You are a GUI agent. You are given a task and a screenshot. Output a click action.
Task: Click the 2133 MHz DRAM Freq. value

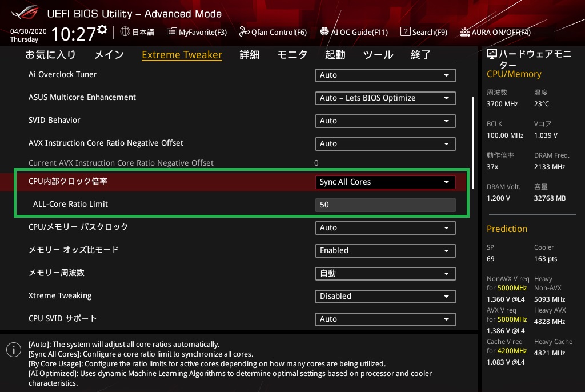(550, 166)
